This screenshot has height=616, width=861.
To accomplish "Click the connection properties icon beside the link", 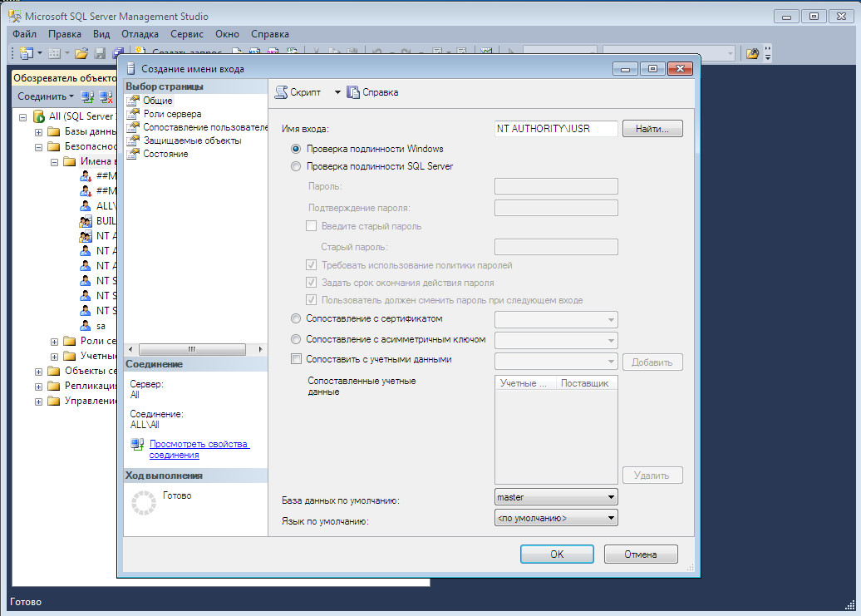I will (137, 444).
